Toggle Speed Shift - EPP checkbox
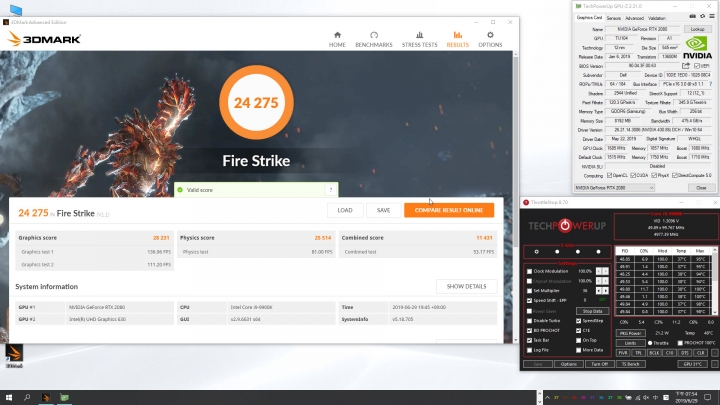 tap(529, 300)
